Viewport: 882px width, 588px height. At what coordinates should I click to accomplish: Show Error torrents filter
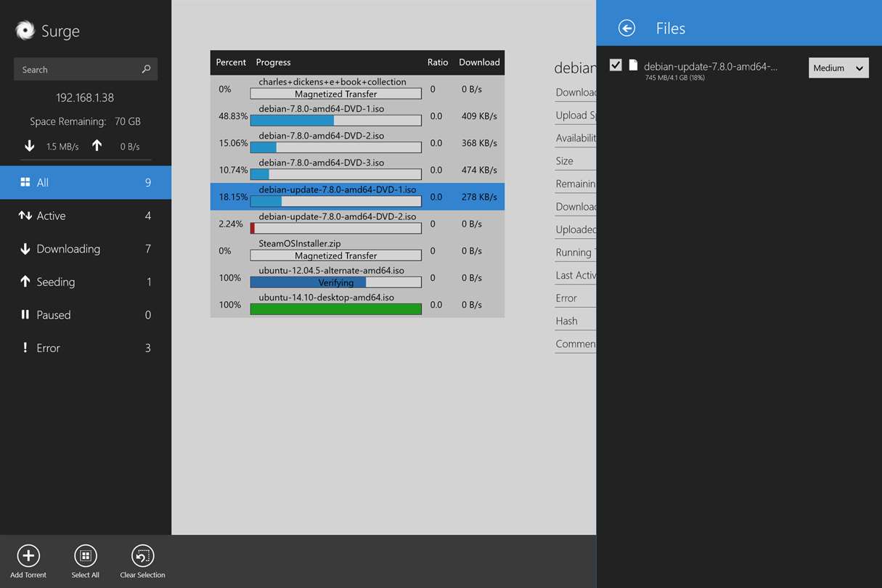click(x=86, y=348)
